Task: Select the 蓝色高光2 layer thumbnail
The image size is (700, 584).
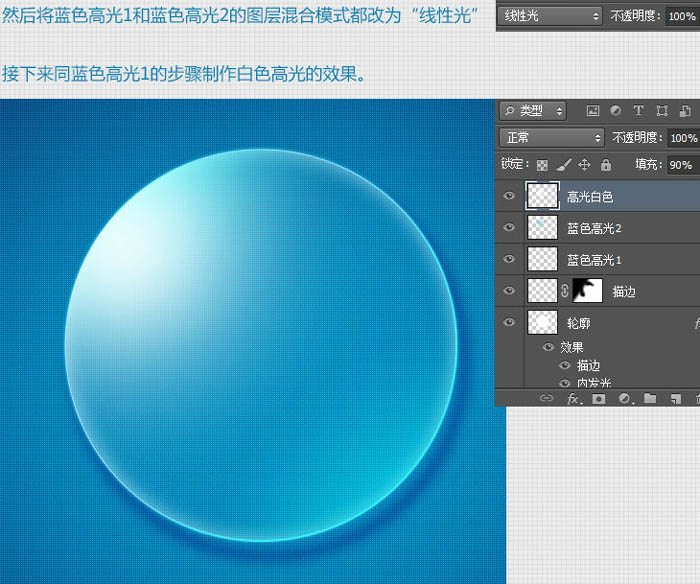Action: tap(542, 227)
